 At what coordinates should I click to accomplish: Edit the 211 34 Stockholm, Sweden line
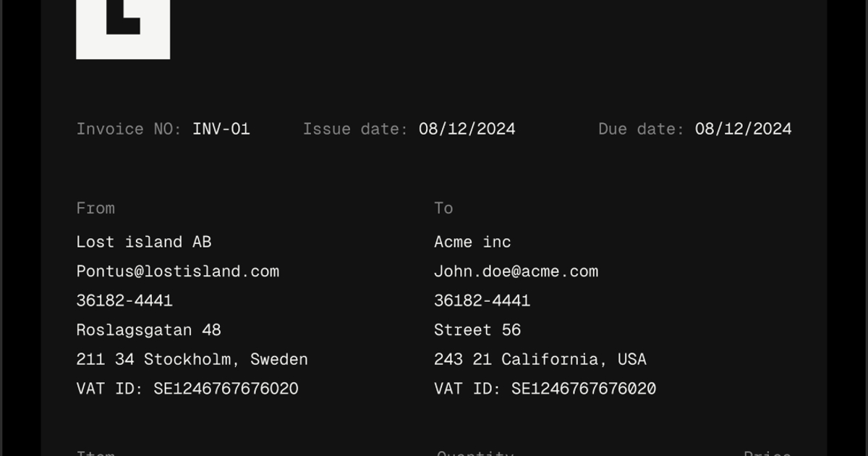pyautogui.click(x=192, y=359)
